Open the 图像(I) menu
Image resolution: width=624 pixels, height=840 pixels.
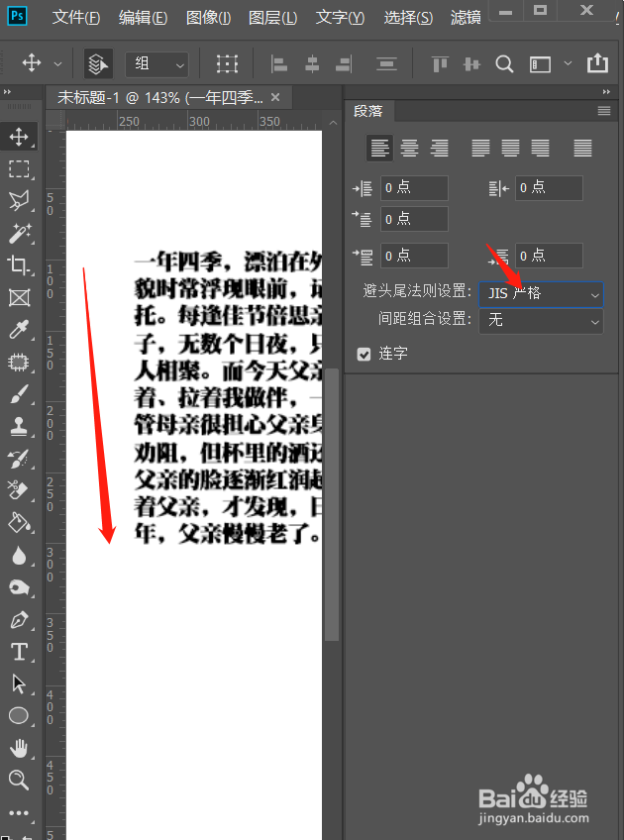(208, 18)
